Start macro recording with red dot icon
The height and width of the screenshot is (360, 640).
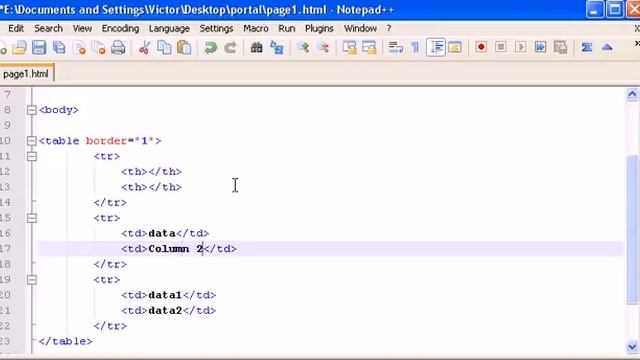(x=481, y=47)
